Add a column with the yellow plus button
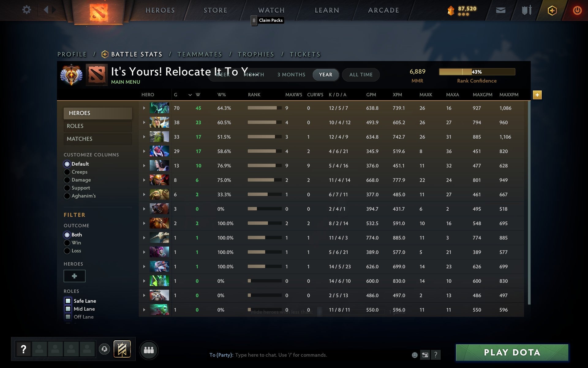Image resolution: width=588 pixels, height=368 pixels. [537, 95]
